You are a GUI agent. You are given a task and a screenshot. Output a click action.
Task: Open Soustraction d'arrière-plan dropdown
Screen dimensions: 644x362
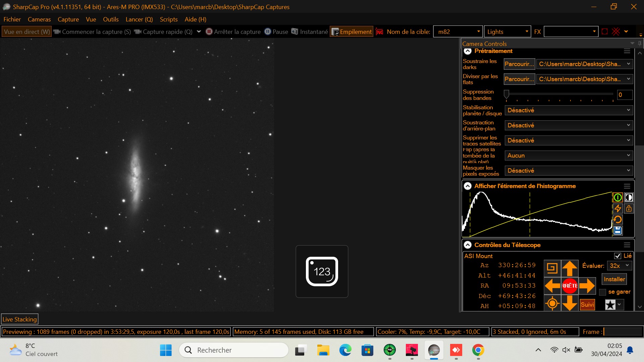click(568, 125)
